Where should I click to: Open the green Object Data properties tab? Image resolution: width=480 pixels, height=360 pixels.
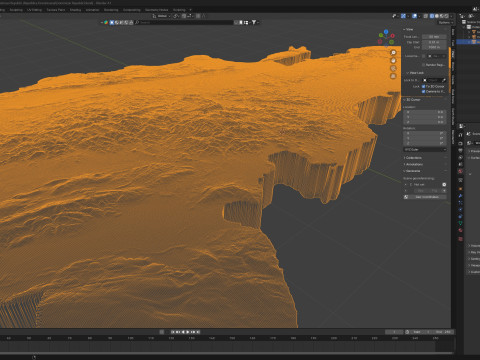pos(460,223)
